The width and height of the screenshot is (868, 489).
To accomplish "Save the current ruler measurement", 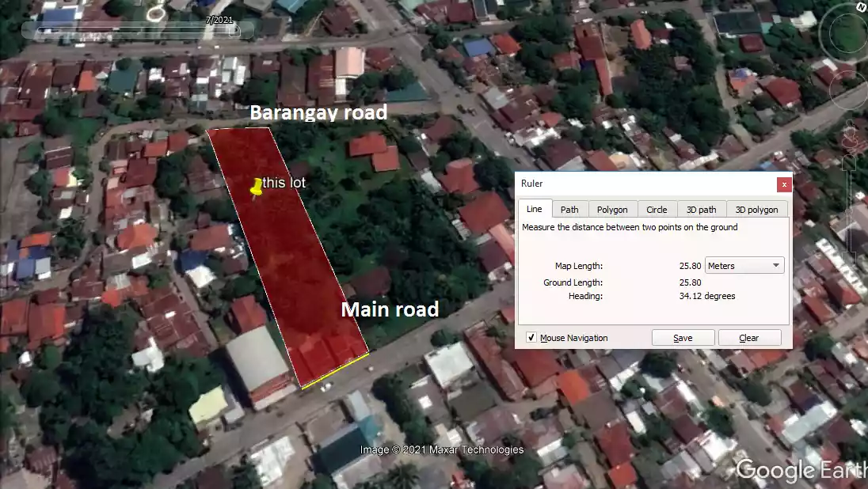I will tap(683, 337).
